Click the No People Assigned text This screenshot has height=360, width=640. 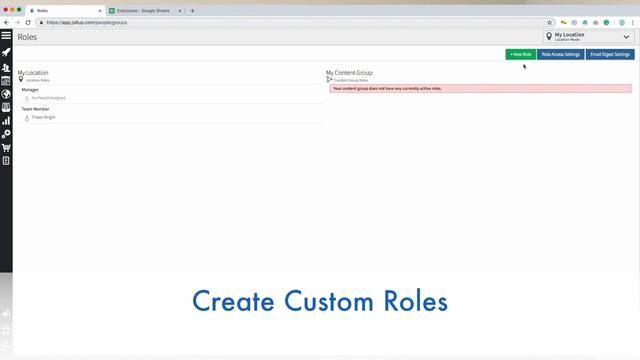pyautogui.click(x=48, y=98)
